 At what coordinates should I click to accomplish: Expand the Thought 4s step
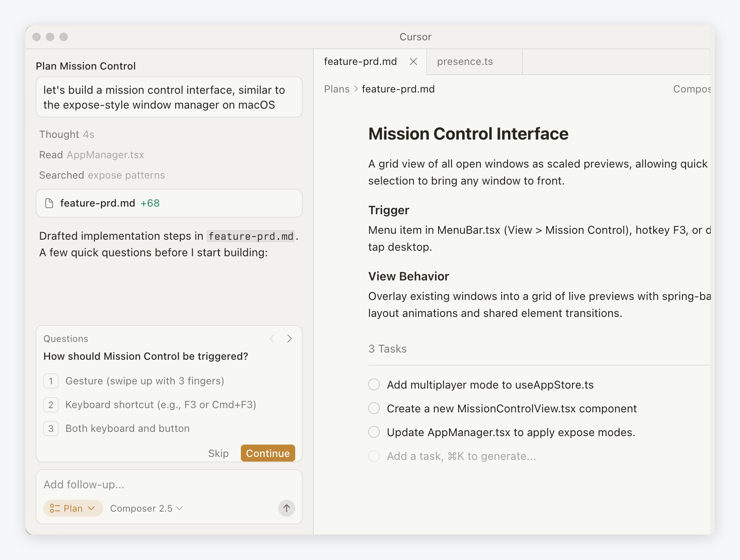click(67, 134)
